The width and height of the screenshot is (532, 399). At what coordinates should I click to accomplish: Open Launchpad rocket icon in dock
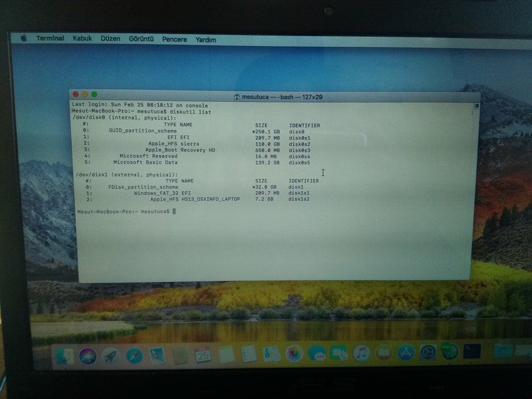[x=111, y=355]
